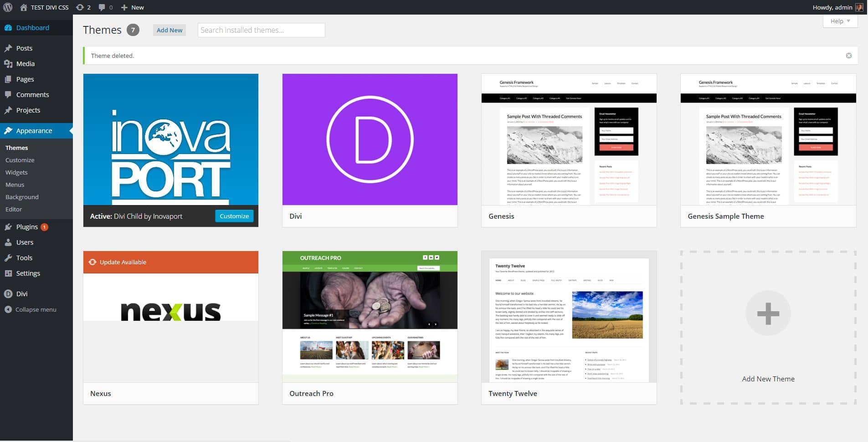Viewport: 868px width, 442px height.
Task: Open the updates icon showing 2
Action: [x=80, y=7]
